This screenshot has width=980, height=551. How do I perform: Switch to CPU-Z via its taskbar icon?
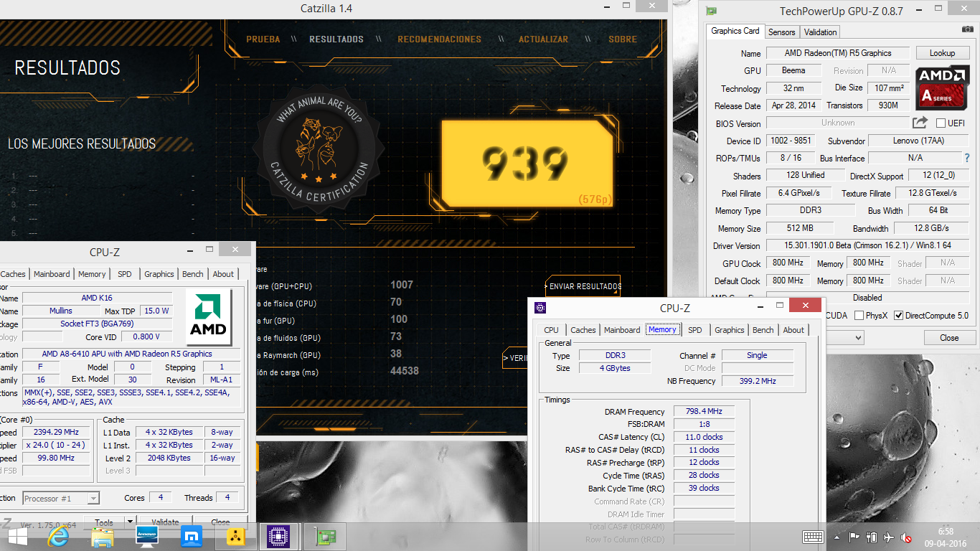[x=278, y=537]
